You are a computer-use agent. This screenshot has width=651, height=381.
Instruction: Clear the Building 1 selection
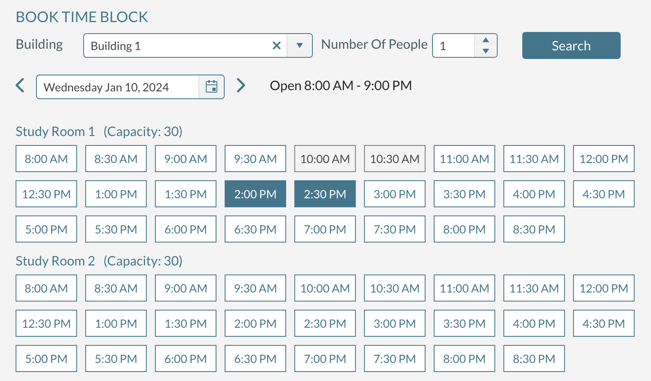[x=277, y=46]
